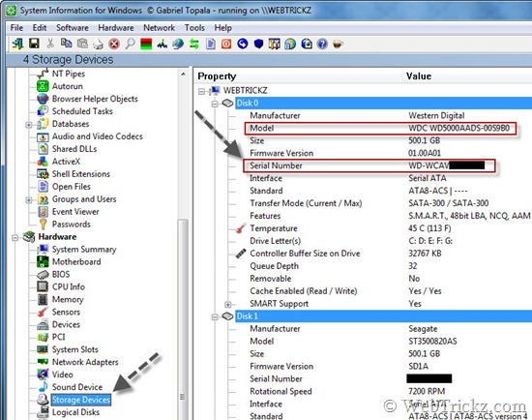Select the Disk 1 Manufacturer row

coord(383,329)
